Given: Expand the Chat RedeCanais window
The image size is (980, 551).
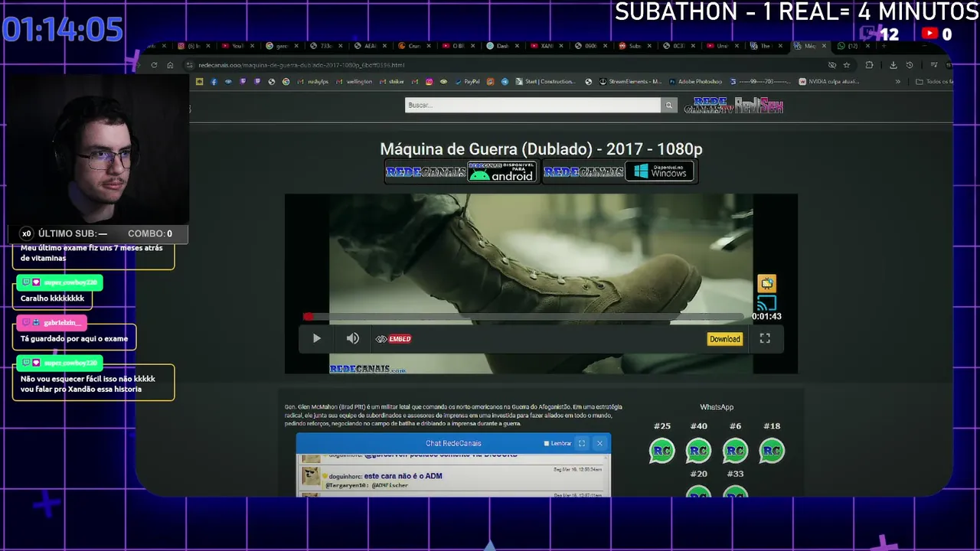Looking at the screenshot, I should [x=582, y=443].
